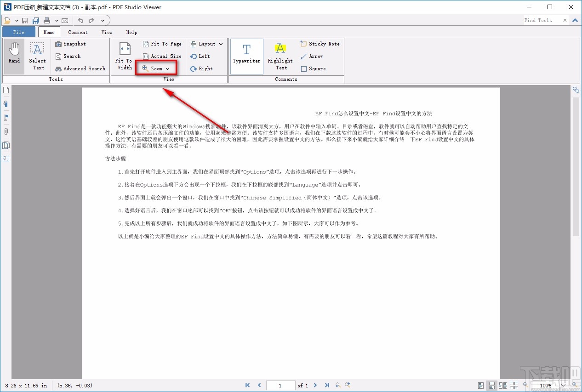Image resolution: width=582 pixels, height=392 pixels.
Task: Collapse the ribbon with top-right chevron
Action: click(x=575, y=20)
